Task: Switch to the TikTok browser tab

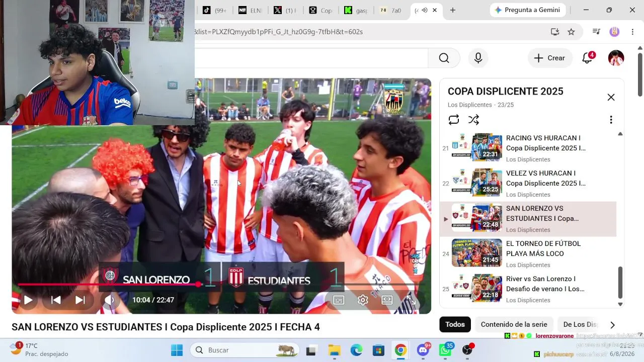Action: click(x=215, y=10)
